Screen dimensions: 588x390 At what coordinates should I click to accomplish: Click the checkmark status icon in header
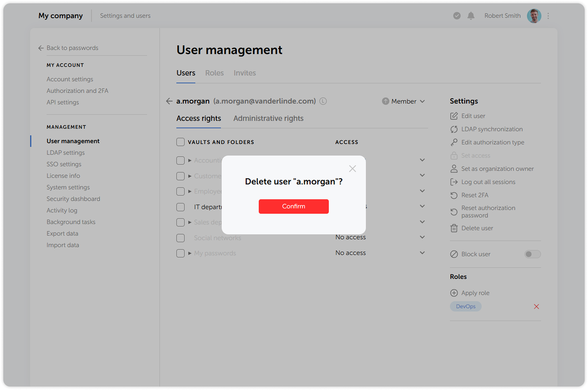click(x=457, y=16)
